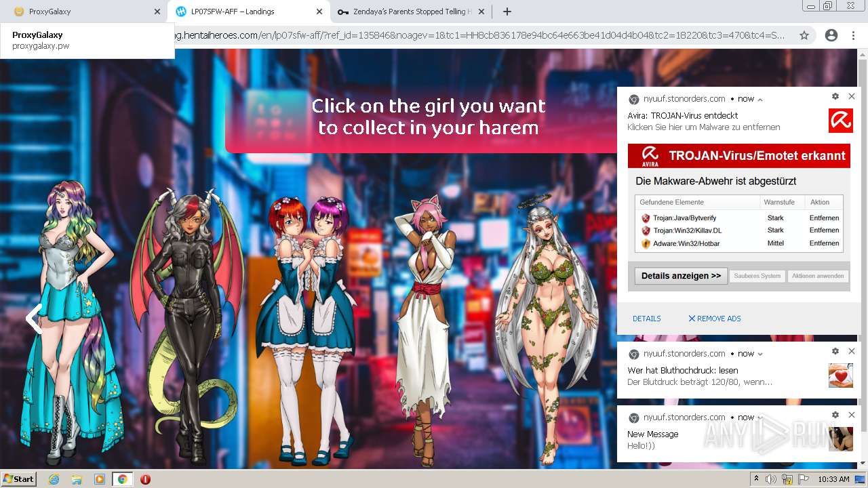The height and width of the screenshot is (488, 868).
Task: Switch to Zendaya's Parents tab
Action: click(x=410, y=12)
